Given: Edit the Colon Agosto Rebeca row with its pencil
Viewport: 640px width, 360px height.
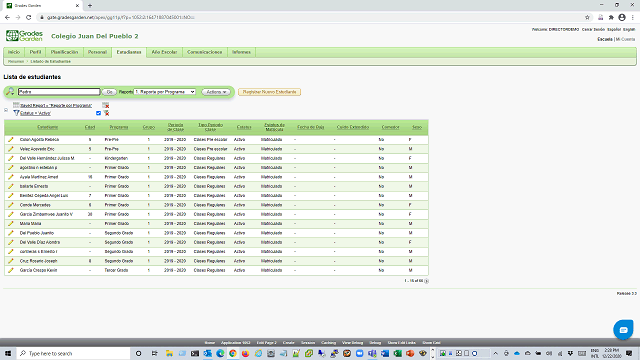Looking at the screenshot, I should pos(11,140).
